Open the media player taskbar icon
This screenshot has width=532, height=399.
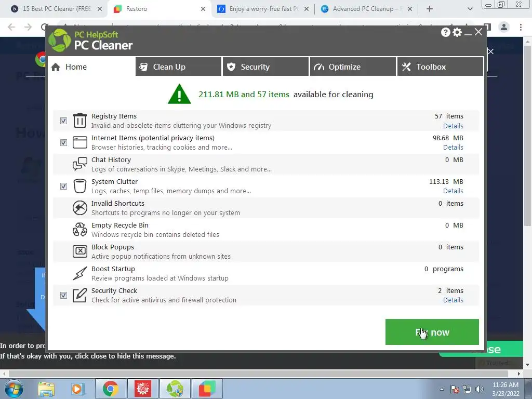[x=77, y=389]
